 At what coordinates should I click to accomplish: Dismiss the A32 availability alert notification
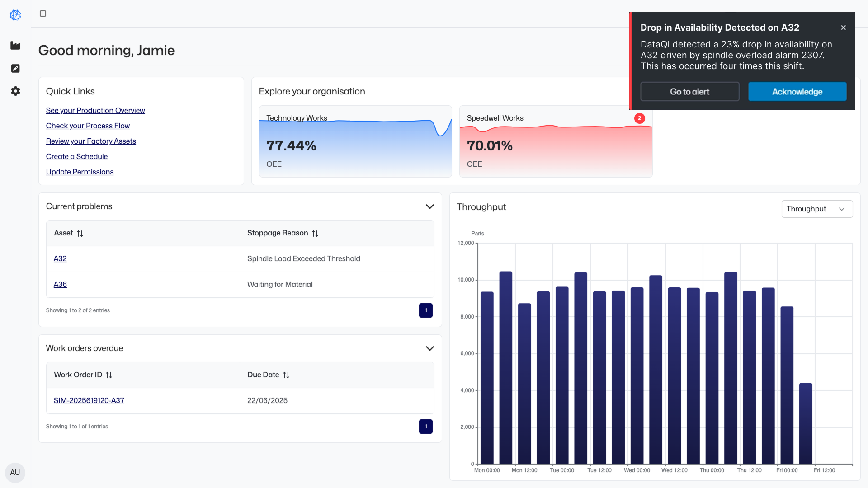point(843,28)
